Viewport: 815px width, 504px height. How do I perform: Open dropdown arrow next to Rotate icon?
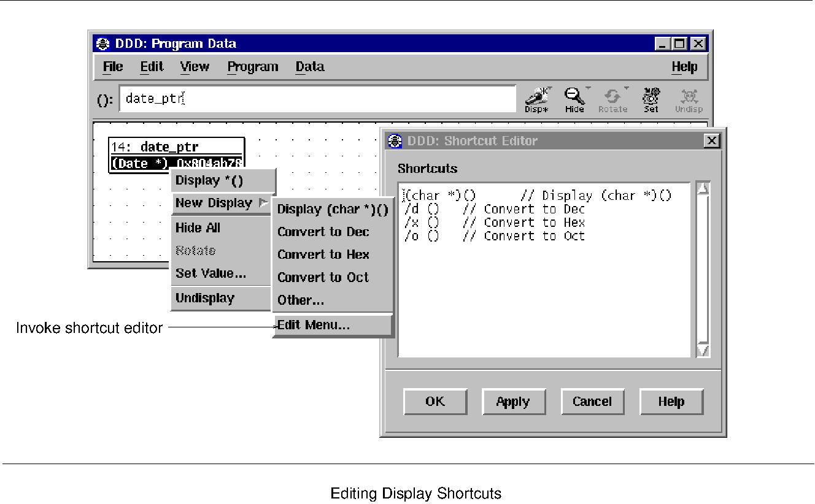[x=627, y=88]
